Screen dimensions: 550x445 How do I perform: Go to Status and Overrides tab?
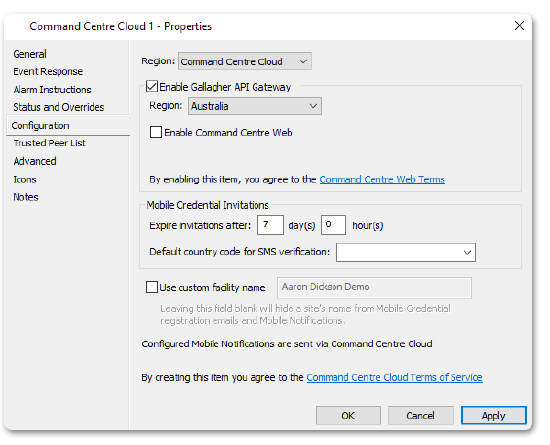pyautogui.click(x=59, y=107)
